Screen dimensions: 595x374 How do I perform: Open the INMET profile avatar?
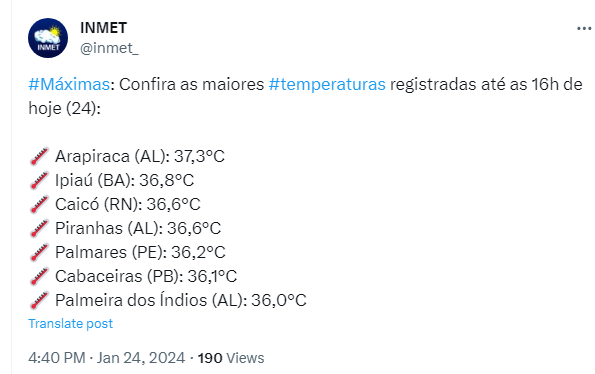[48, 38]
